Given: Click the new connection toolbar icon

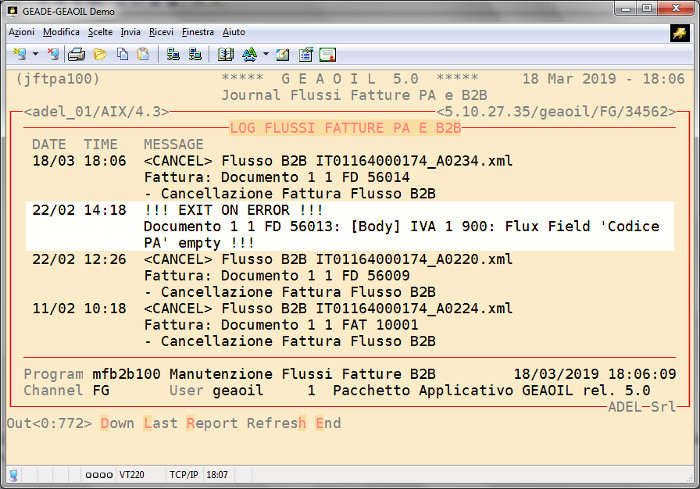Looking at the screenshot, I should click(19, 54).
